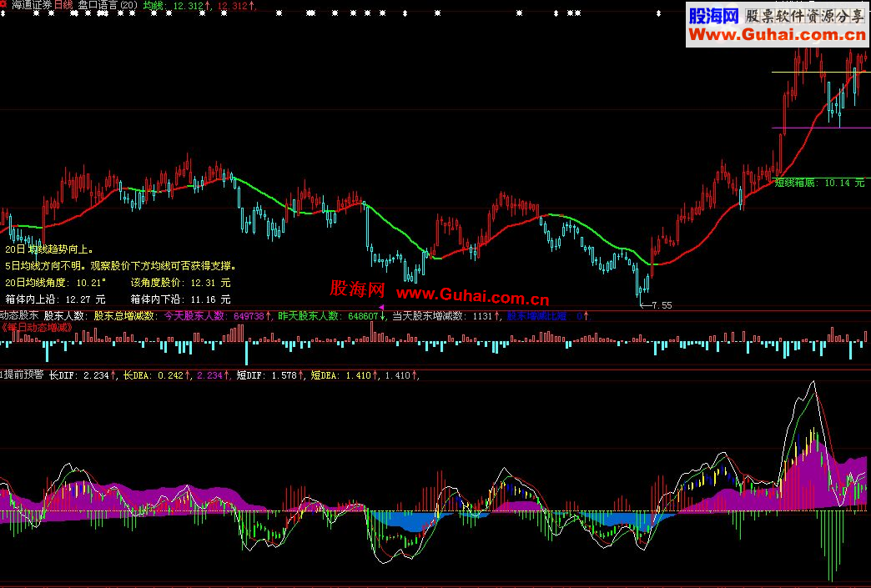Click the 股东人数: label
The width and height of the screenshot is (871, 588).
[66, 316]
